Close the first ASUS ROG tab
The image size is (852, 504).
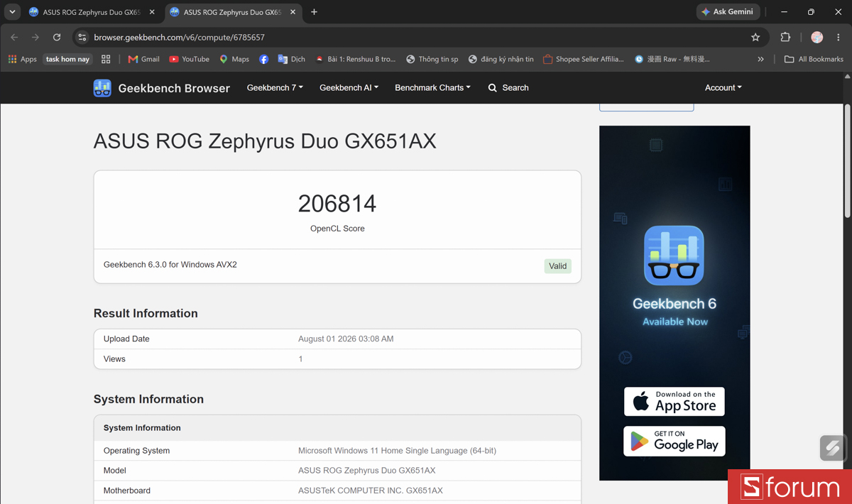[x=152, y=12]
